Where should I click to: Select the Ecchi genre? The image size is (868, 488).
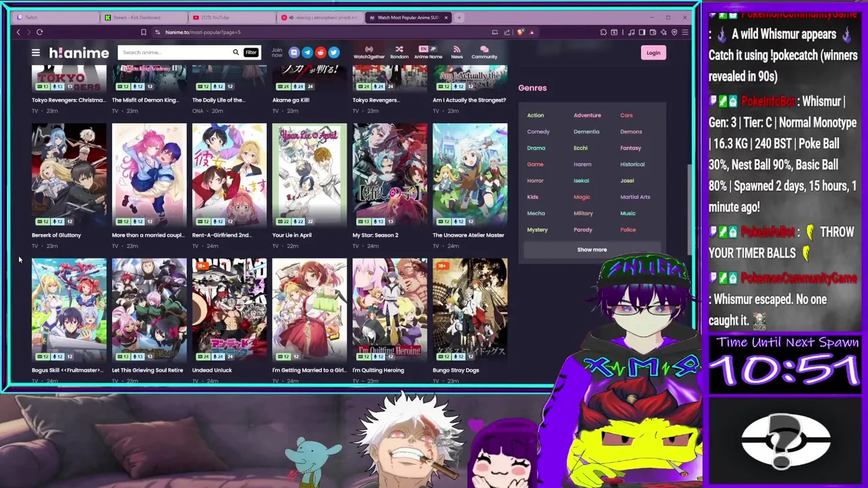click(580, 148)
